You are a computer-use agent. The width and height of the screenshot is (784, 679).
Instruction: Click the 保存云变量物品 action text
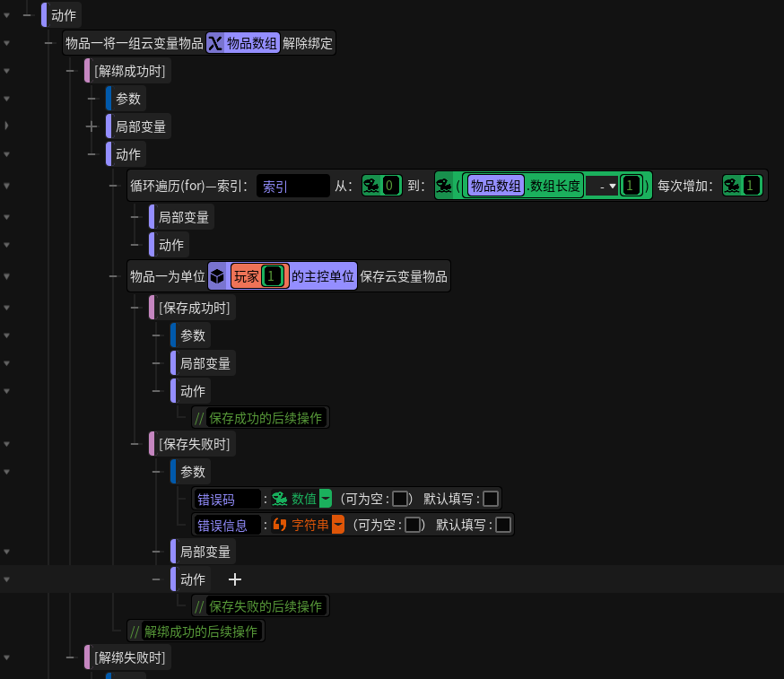pyautogui.click(x=404, y=276)
